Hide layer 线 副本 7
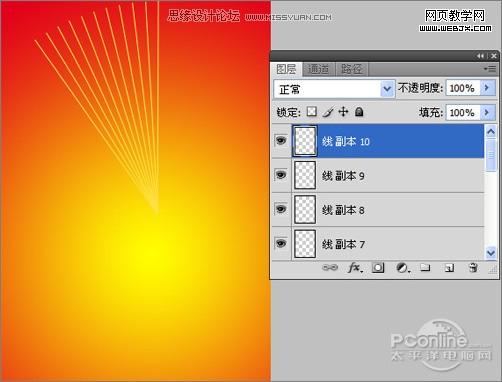Screen dimensions: 502x382 tap(281, 243)
